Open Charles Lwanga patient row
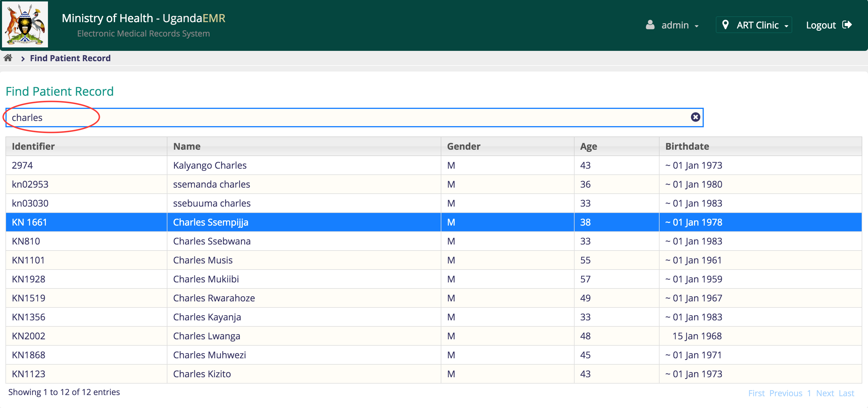This screenshot has width=868, height=408. [x=206, y=336]
